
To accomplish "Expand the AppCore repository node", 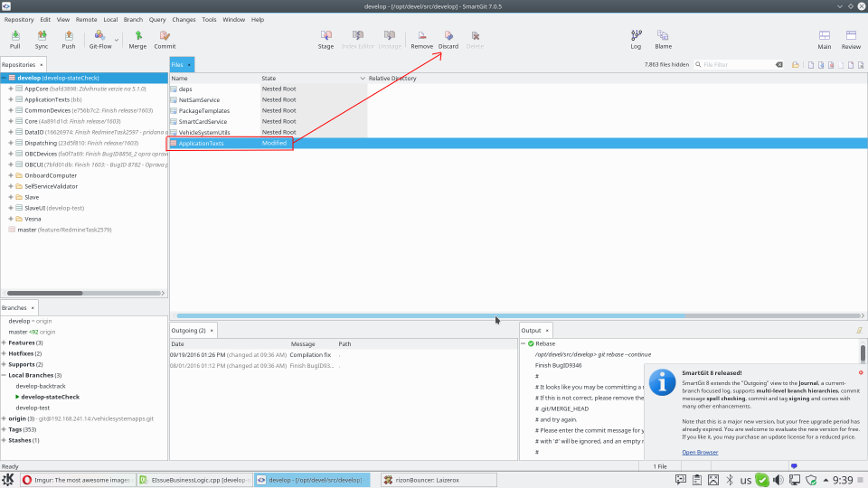I will pyautogui.click(x=10, y=89).
